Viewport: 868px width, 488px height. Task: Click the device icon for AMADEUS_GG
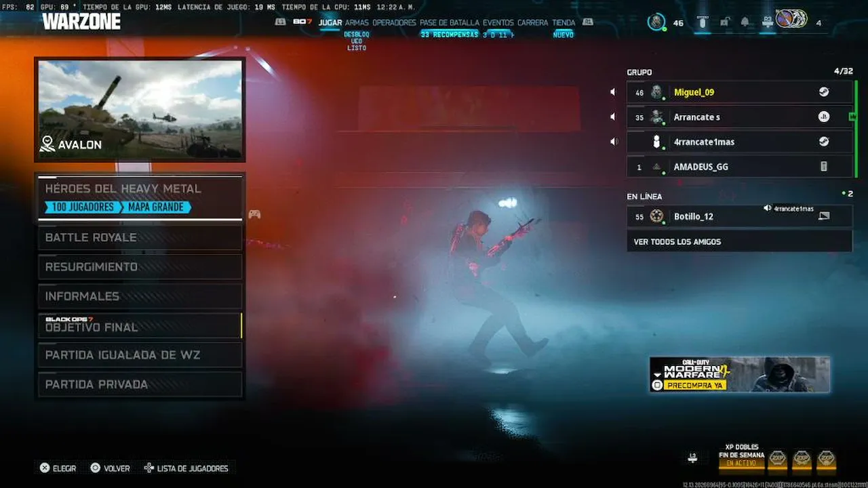(824, 167)
